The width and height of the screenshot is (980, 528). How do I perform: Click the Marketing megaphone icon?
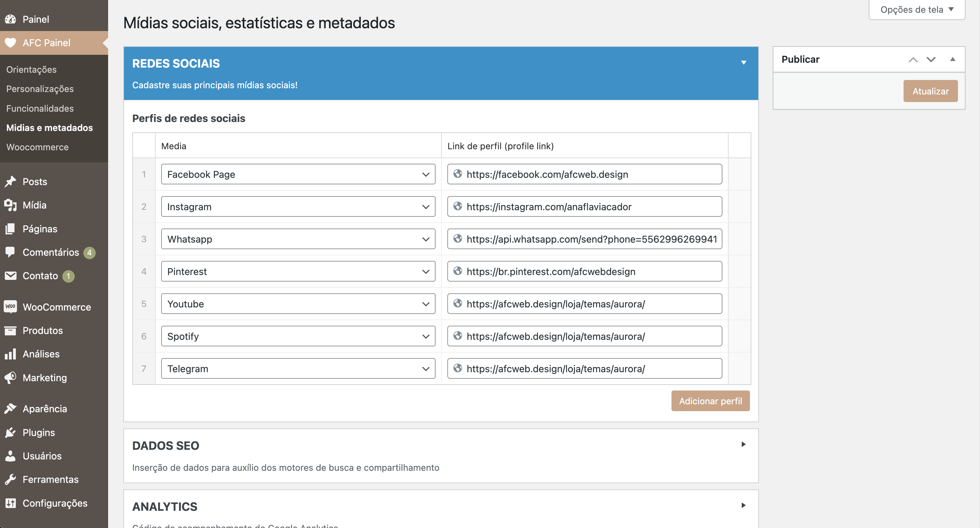click(x=11, y=377)
